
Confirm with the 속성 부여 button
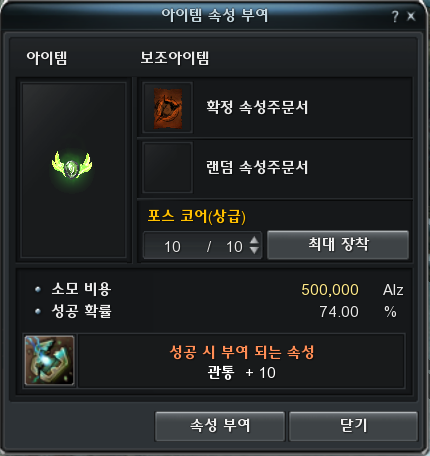point(220,426)
